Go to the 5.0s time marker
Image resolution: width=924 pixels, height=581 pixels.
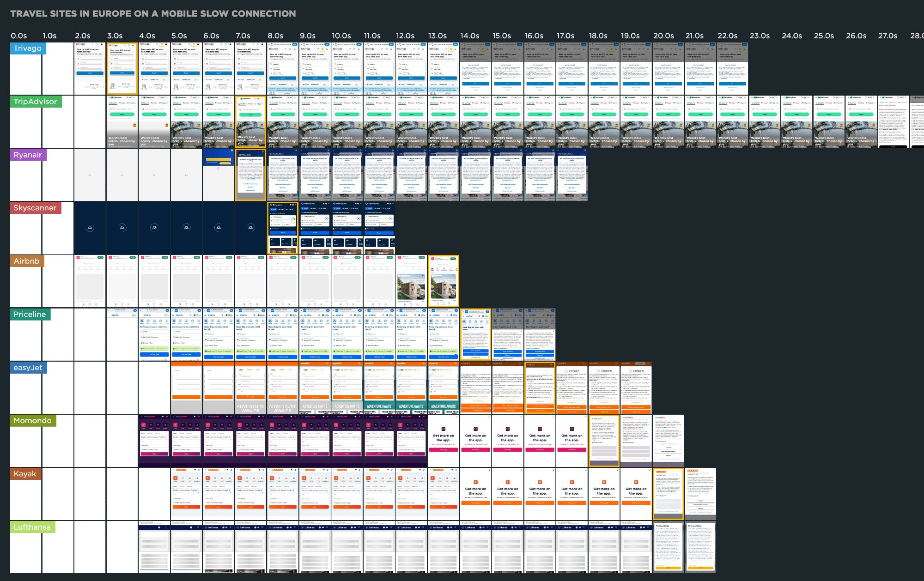(x=179, y=36)
